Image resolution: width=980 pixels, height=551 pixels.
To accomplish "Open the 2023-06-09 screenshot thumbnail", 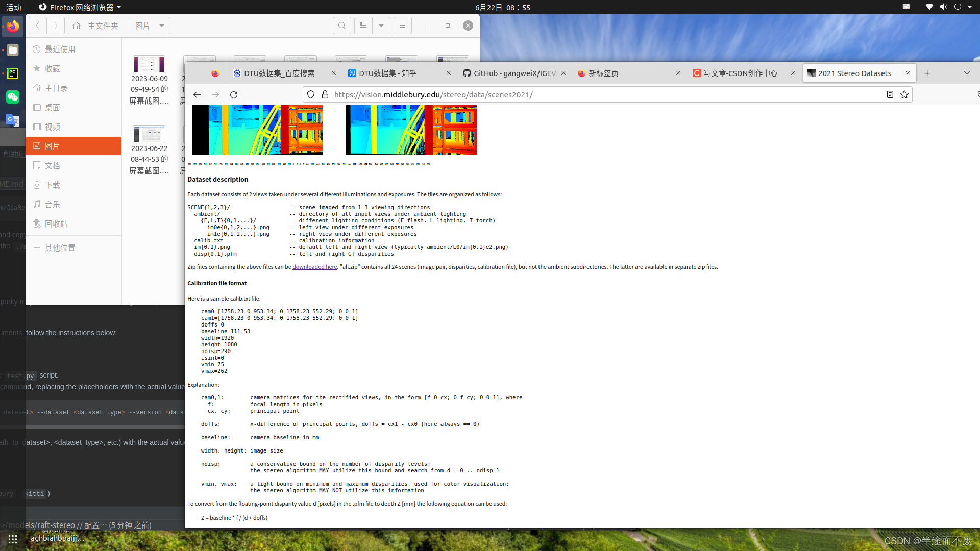I will coord(149,64).
